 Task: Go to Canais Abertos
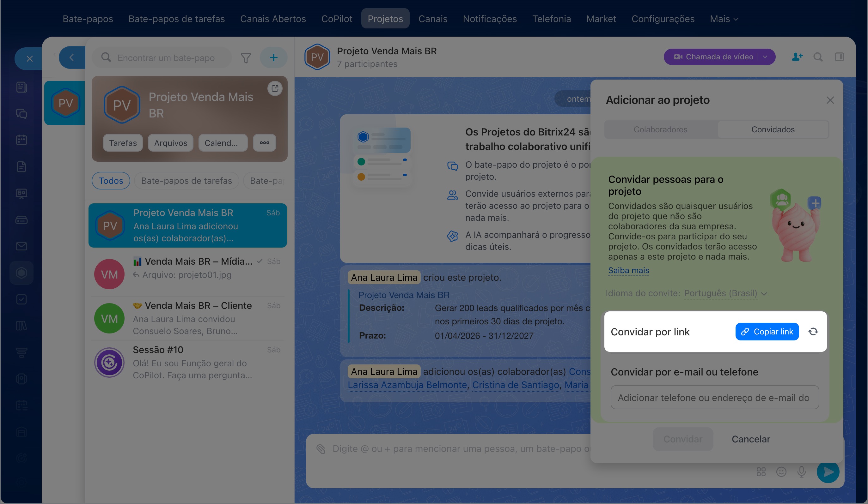coord(273,19)
